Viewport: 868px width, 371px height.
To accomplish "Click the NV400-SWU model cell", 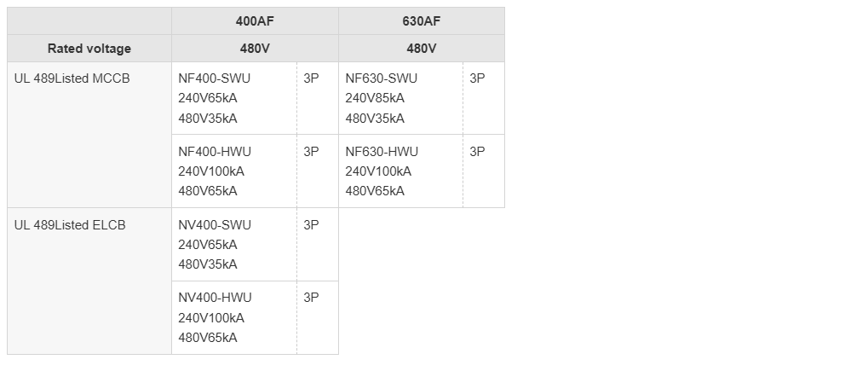I will click(234, 245).
